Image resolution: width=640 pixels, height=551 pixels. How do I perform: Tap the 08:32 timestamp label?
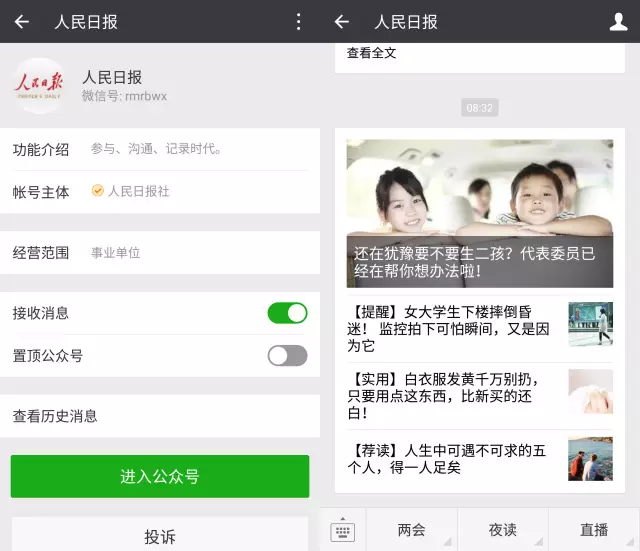point(480,108)
